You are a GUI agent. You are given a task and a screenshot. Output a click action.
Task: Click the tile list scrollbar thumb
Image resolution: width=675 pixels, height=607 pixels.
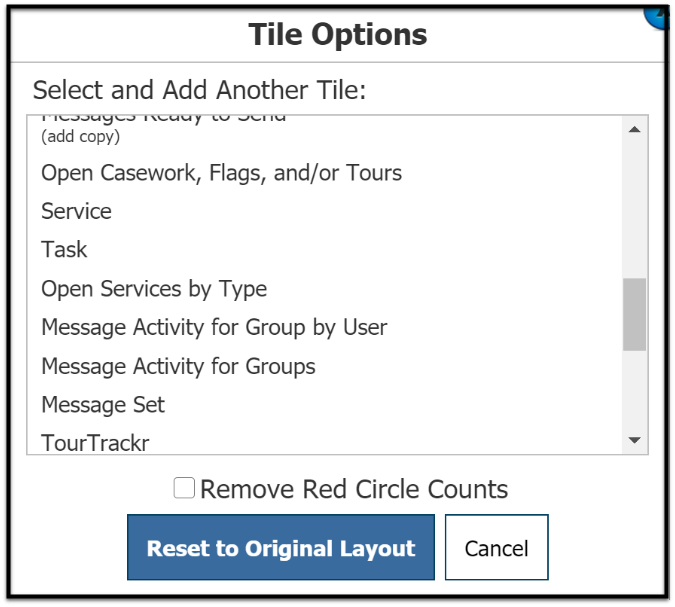pyautogui.click(x=634, y=314)
